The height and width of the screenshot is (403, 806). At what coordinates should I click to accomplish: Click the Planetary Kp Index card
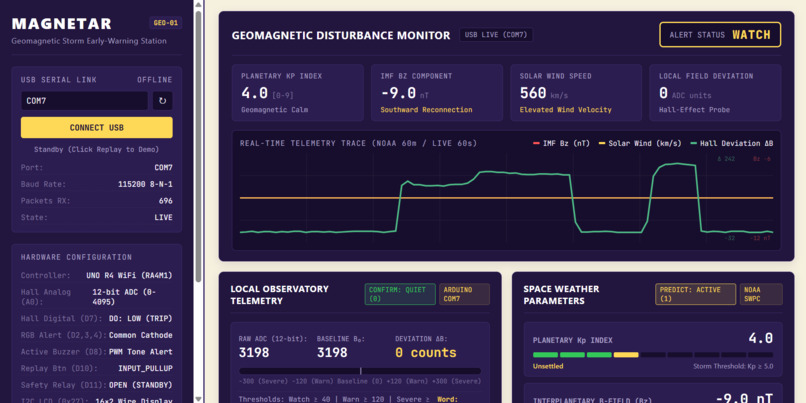(x=298, y=93)
